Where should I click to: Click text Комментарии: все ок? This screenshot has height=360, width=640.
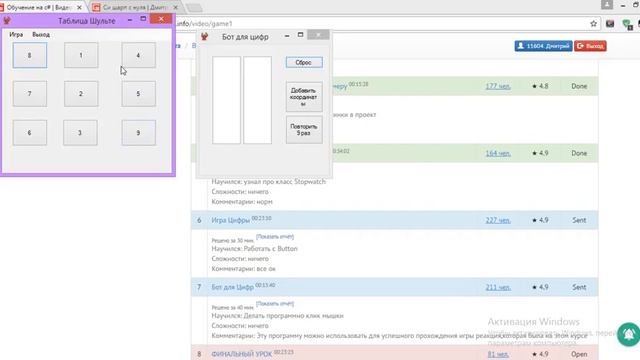point(243,269)
